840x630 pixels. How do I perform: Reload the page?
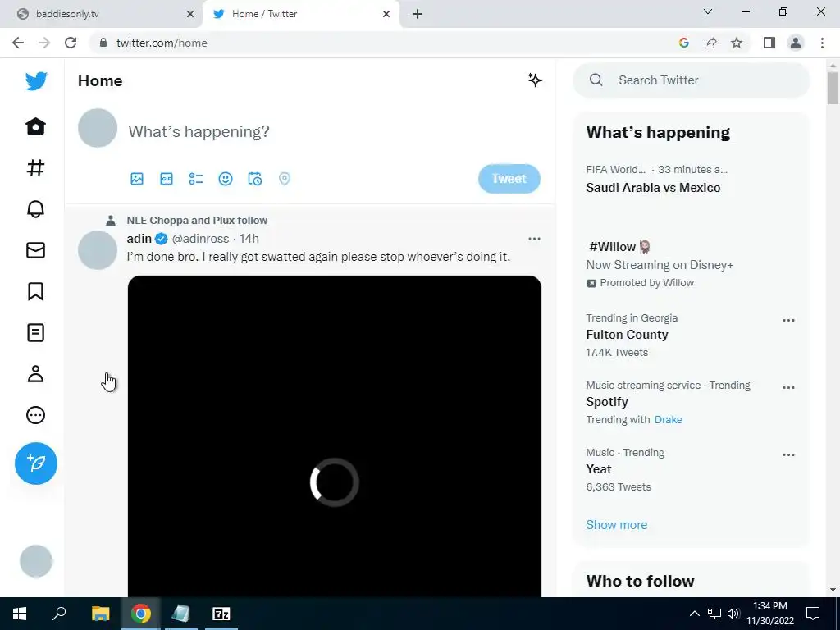(x=71, y=43)
